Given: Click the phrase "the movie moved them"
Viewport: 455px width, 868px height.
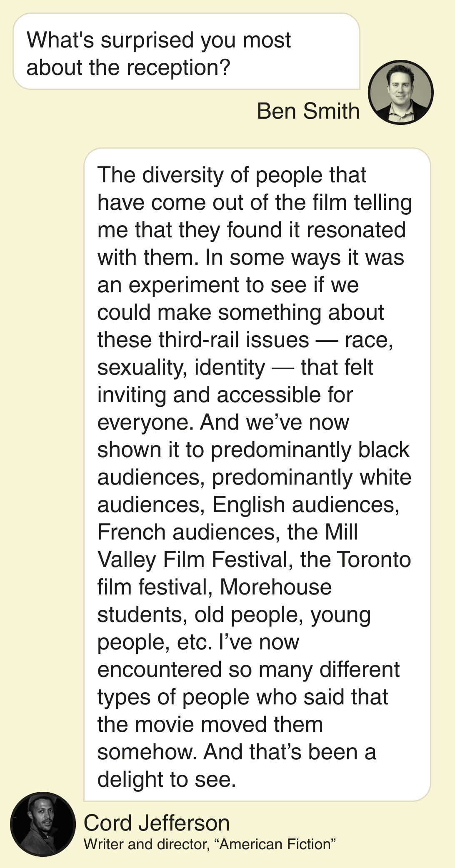Looking at the screenshot, I should (x=210, y=724).
